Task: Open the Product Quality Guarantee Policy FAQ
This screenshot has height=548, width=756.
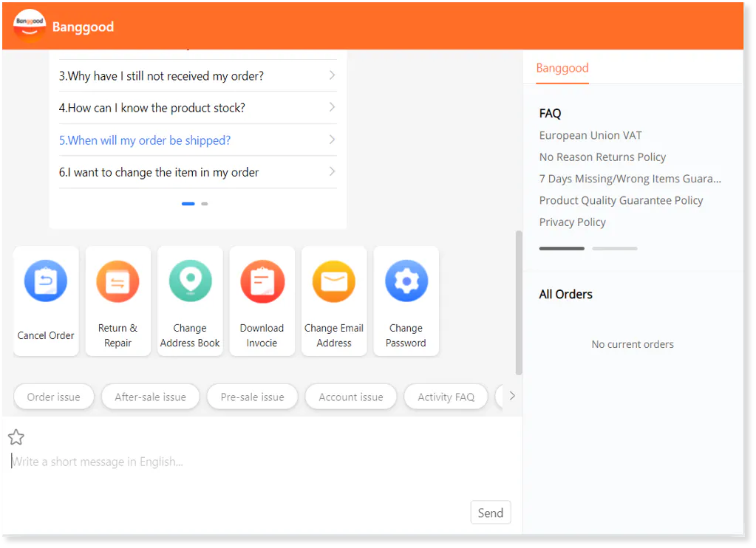Action: [621, 200]
